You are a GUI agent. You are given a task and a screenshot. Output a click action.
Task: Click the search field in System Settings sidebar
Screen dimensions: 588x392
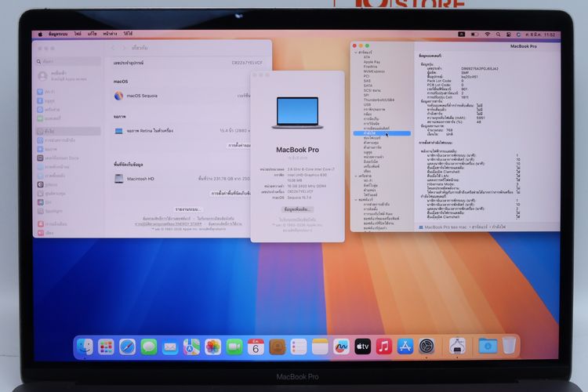pos(69,61)
